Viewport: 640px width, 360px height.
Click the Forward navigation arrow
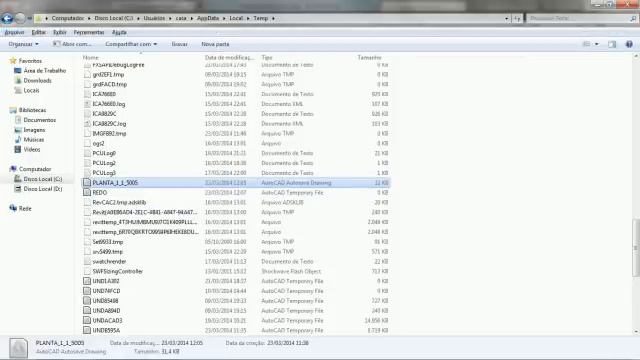pos(20,18)
